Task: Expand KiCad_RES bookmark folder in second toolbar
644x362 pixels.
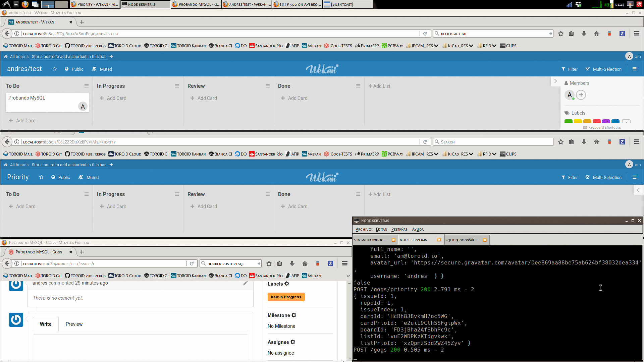Action: tap(458, 154)
